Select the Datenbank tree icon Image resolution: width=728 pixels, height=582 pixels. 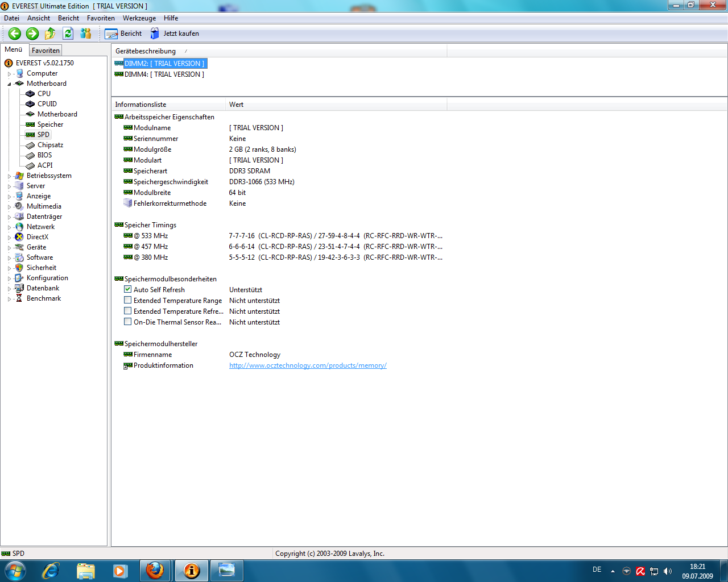coord(19,288)
